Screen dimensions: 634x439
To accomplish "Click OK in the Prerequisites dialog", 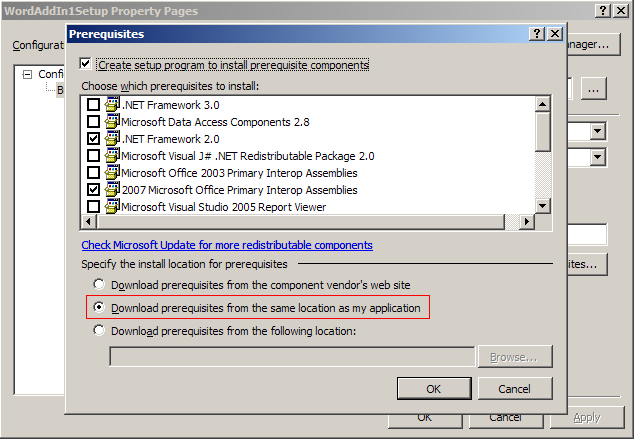I will pos(434,389).
